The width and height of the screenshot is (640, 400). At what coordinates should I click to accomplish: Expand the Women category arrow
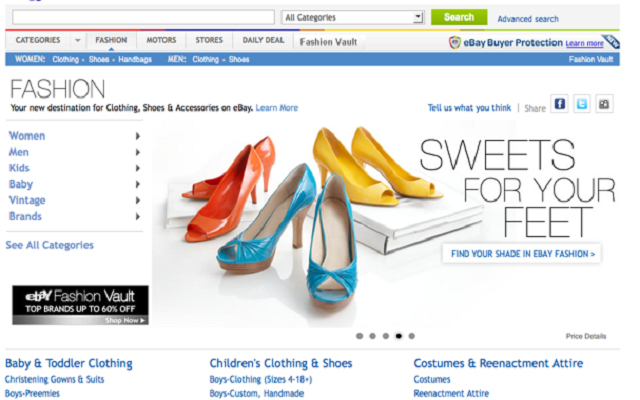137,136
